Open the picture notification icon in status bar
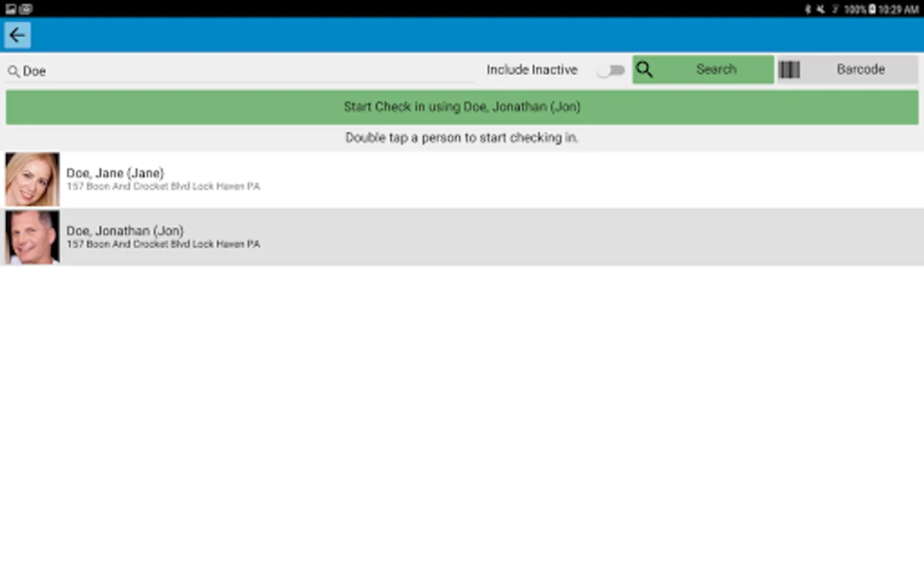924x578 pixels. pos(10,9)
